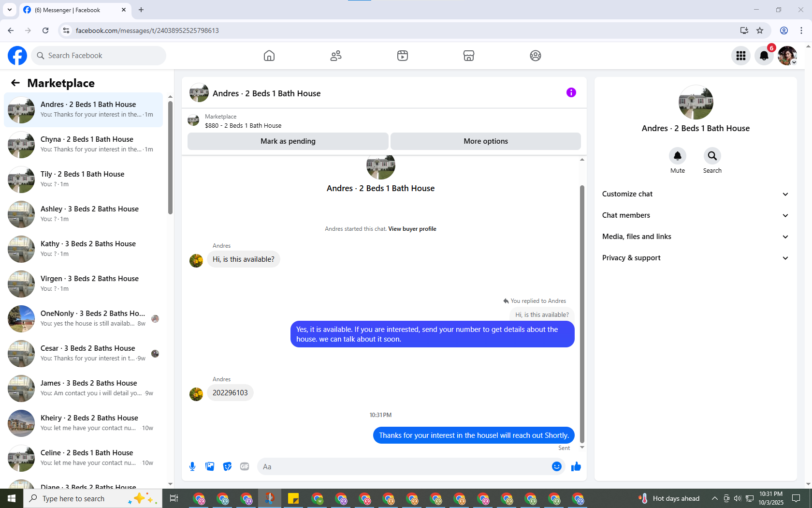Open Ashley · 3 Beds 2 Baths House chat
This screenshot has width=812, height=508.
(x=83, y=214)
